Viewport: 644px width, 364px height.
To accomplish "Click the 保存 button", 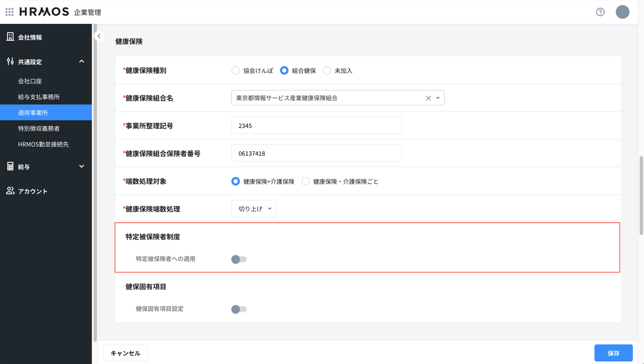I will [613, 353].
